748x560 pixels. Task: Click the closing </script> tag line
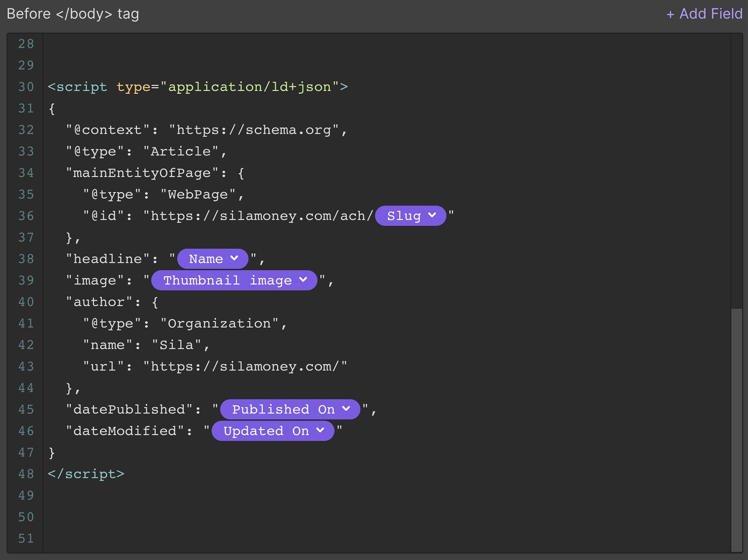click(x=86, y=474)
